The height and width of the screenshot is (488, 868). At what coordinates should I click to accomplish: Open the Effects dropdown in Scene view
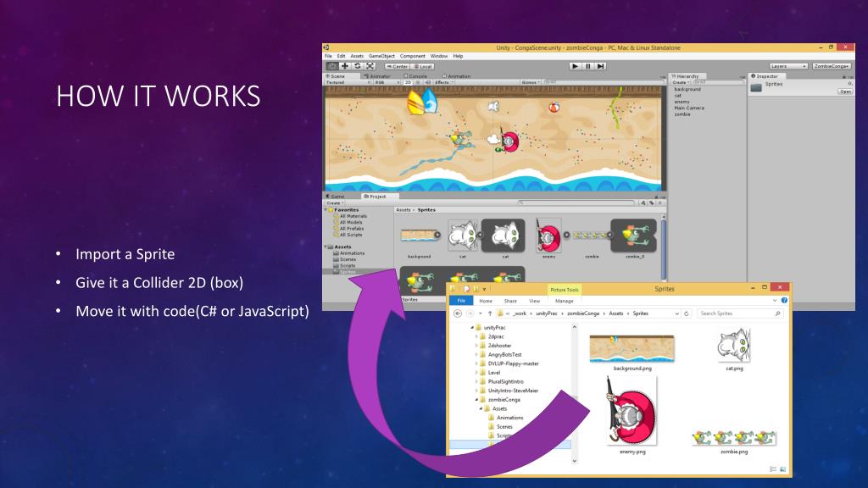coord(444,82)
